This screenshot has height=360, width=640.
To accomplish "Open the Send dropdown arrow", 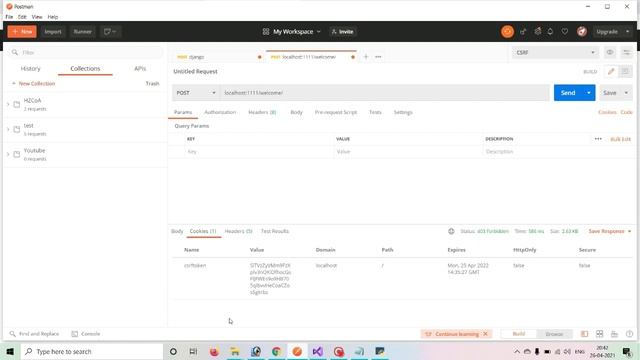I will [x=589, y=93].
